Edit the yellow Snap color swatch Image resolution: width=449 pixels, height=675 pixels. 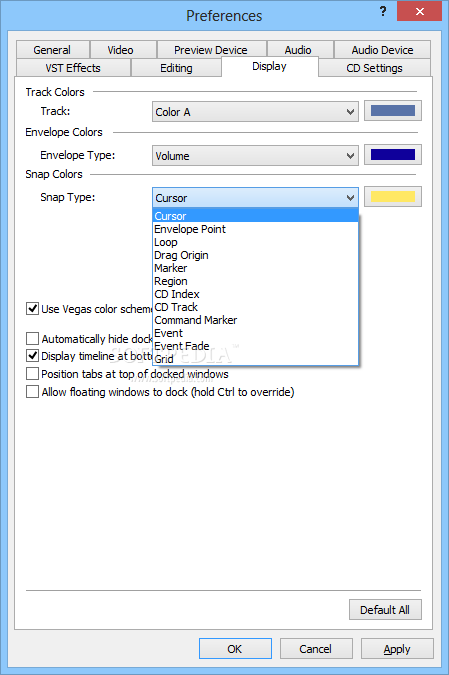point(393,197)
